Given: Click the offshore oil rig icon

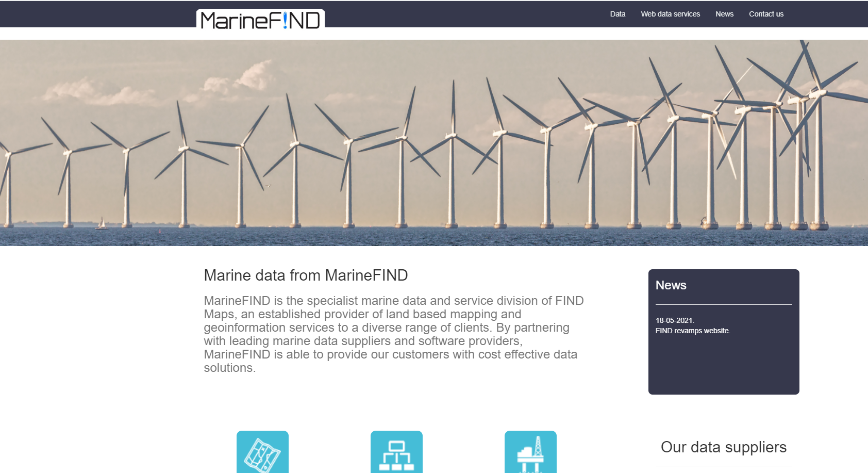Looking at the screenshot, I should 530,452.
